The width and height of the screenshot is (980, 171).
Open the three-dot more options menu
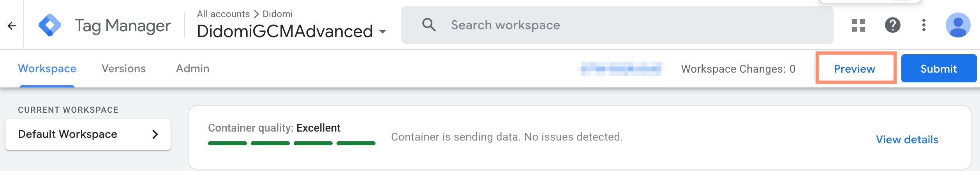(924, 25)
